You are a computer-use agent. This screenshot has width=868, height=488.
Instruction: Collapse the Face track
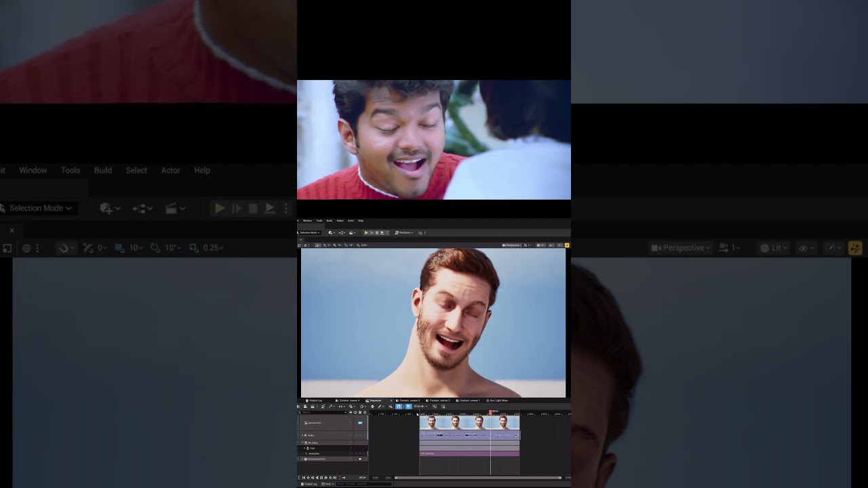[x=304, y=448]
